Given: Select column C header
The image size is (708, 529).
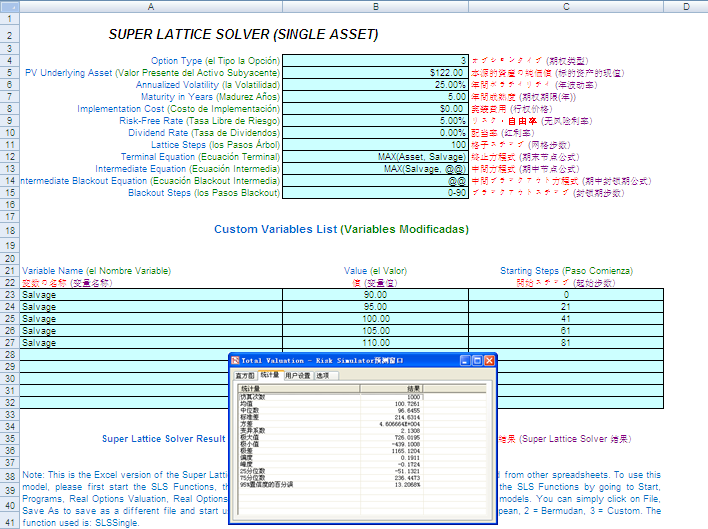Looking at the screenshot, I should pyautogui.click(x=566, y=6).
